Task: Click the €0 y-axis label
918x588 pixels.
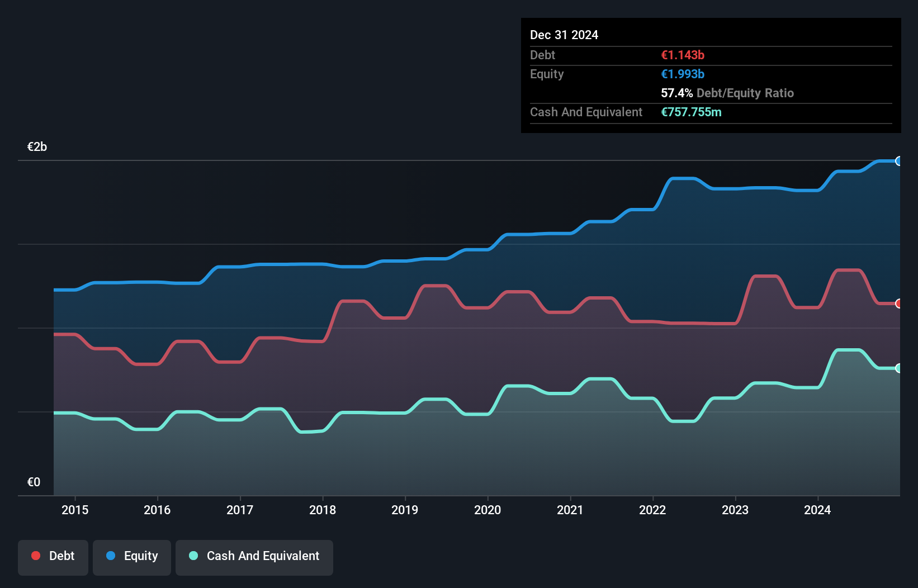Action: point(34,482)
